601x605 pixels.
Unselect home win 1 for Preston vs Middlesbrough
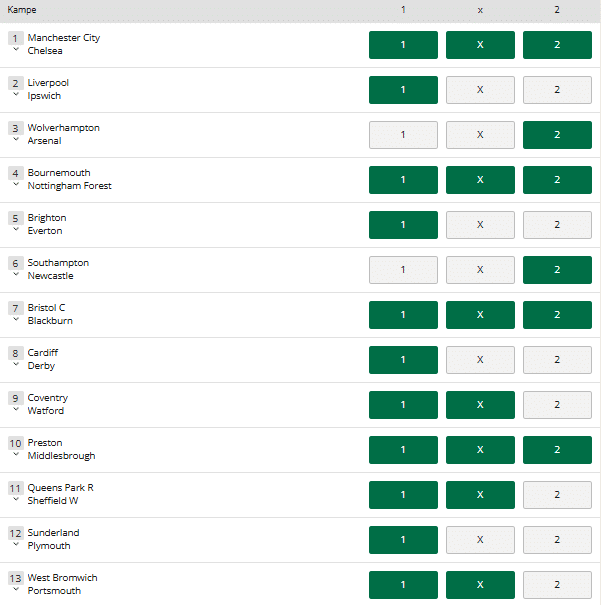pos(403,450)
